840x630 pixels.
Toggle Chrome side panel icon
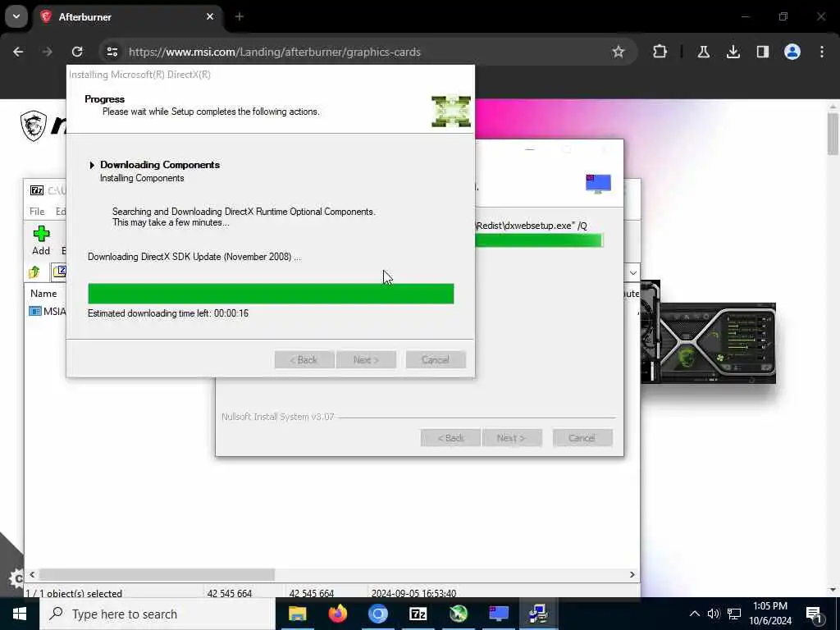pos(762,52)
